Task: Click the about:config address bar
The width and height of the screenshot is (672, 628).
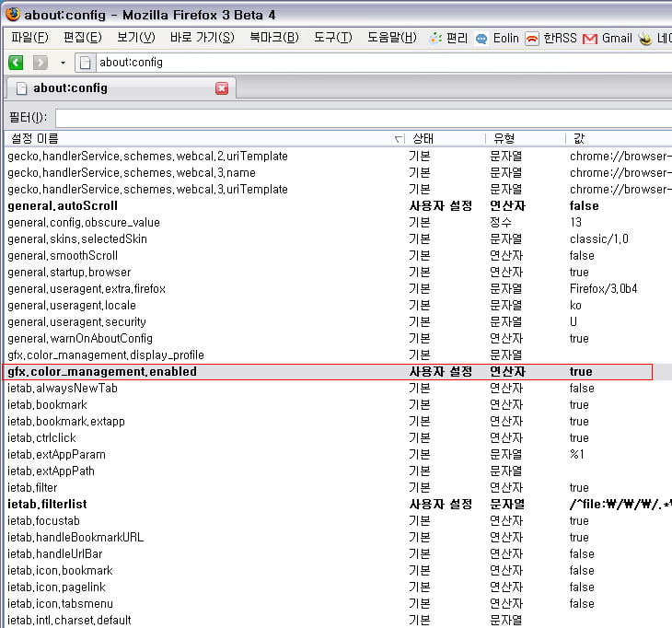Action: pos(368,63)
